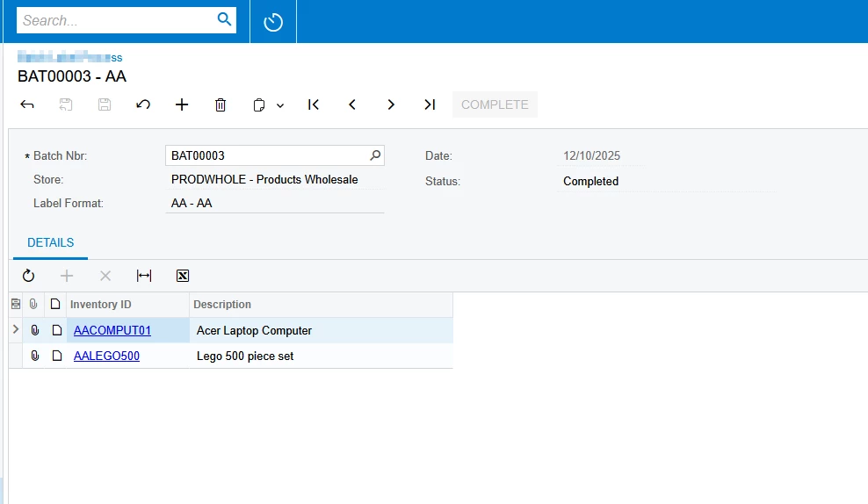Export details grid to Excel
Image resolution: width=868 pixels, height=504 pixels.
tap(183, 276)
